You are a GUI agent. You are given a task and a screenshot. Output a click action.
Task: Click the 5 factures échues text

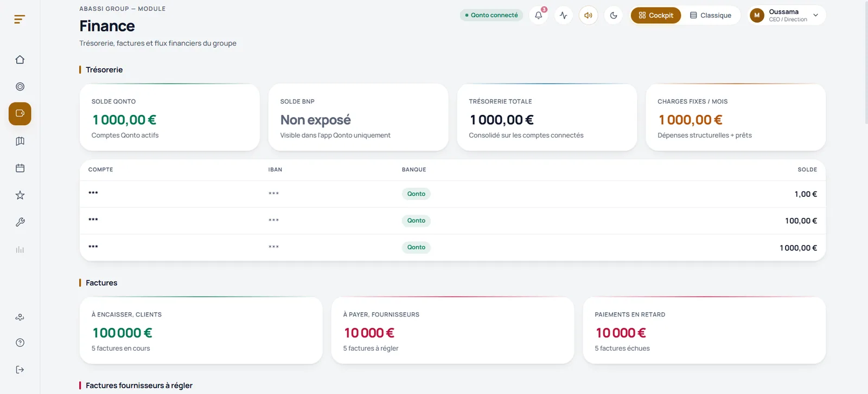pos(622,348)
